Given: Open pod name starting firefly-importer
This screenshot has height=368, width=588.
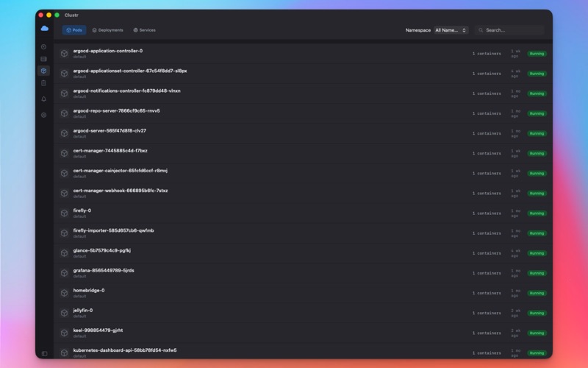Looking at the screenshot, I should tap(113, 230).
